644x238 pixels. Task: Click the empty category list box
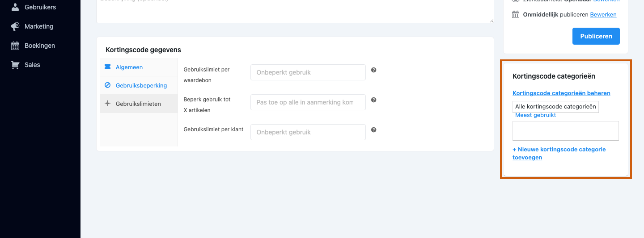[x=566, y=131]
